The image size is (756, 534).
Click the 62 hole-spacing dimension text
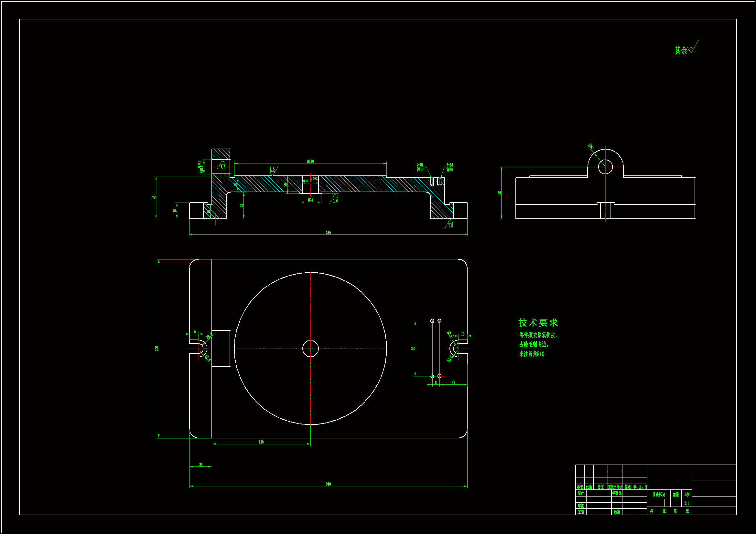coord(413,349)
